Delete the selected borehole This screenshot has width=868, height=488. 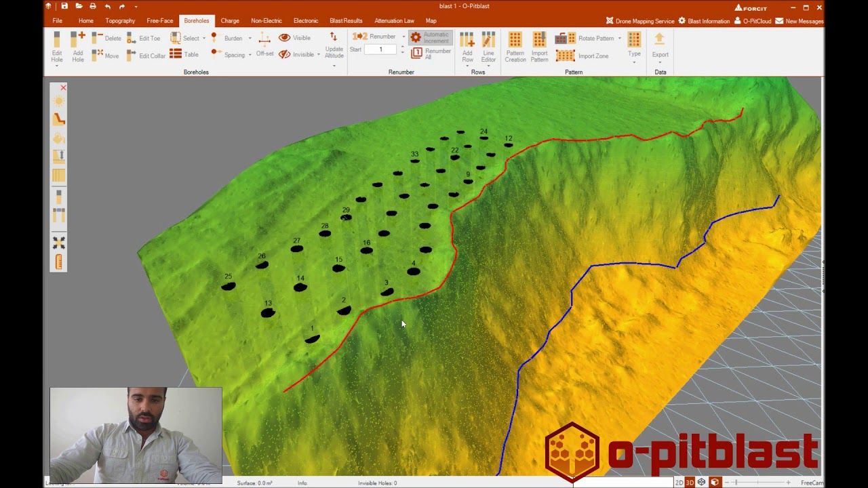tap(106, 38)
